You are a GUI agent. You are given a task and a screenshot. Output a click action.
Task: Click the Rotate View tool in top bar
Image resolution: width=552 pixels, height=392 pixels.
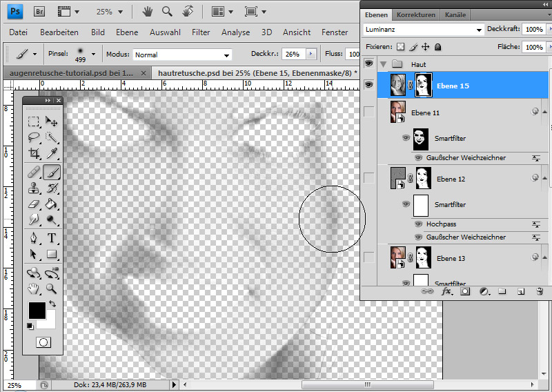(188, 12)
